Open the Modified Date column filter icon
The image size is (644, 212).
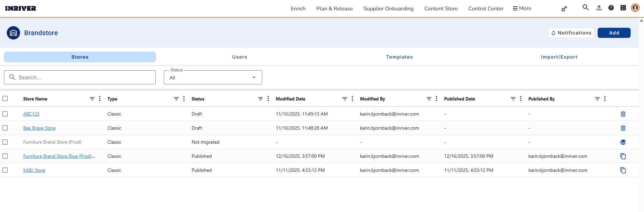click(x=345, y=99)
